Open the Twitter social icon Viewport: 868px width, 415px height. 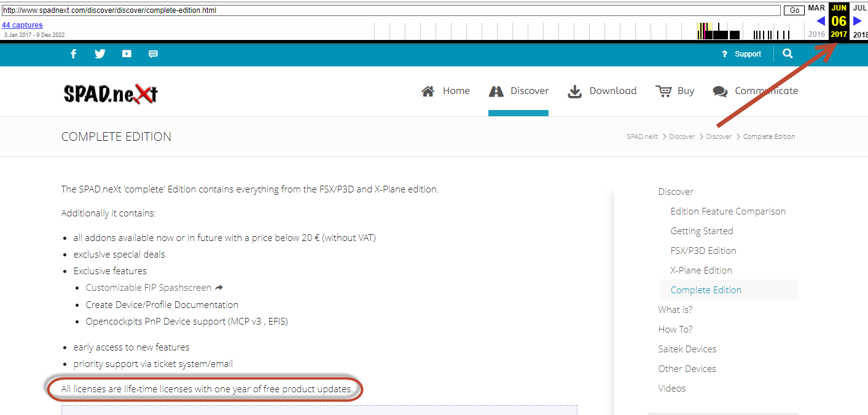100,54
